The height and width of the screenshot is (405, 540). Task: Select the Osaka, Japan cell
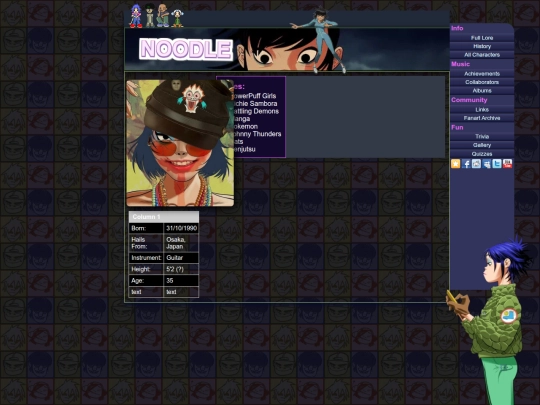pyautogui.click(x=181, y=243)
